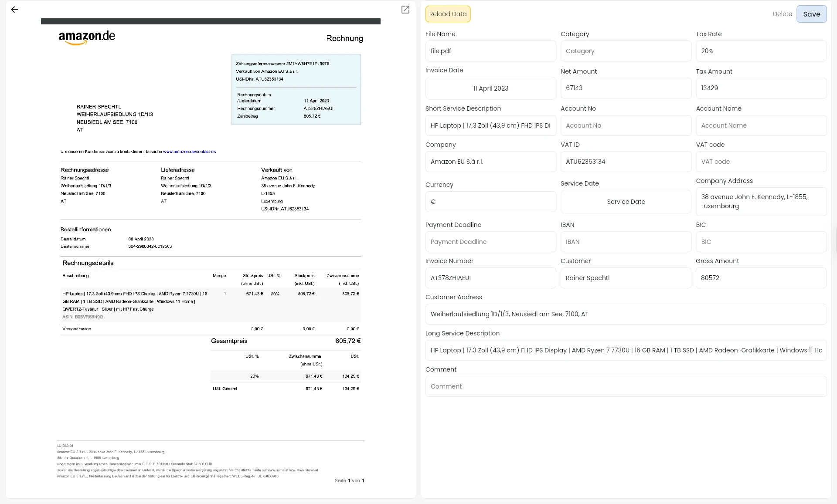Click the Versandkosten row label
The height and width of the screenshot is (504, 837).
pyautogui.click(x=77, y=329)
